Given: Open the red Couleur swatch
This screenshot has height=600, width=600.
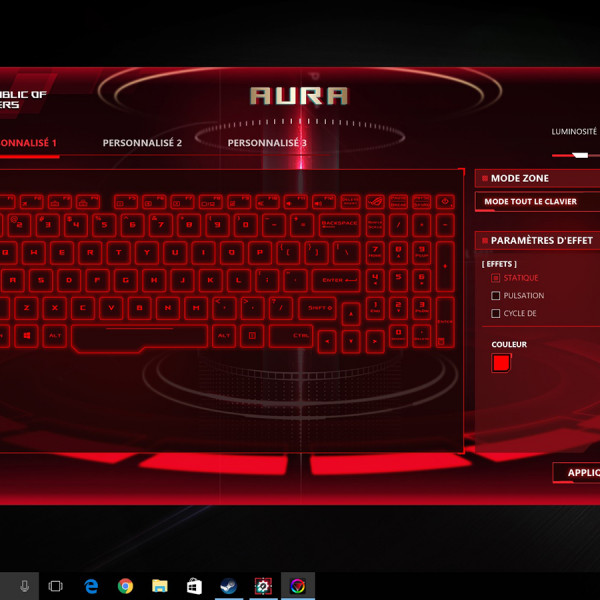Looking at the screenshot, I should click(501, 363).
